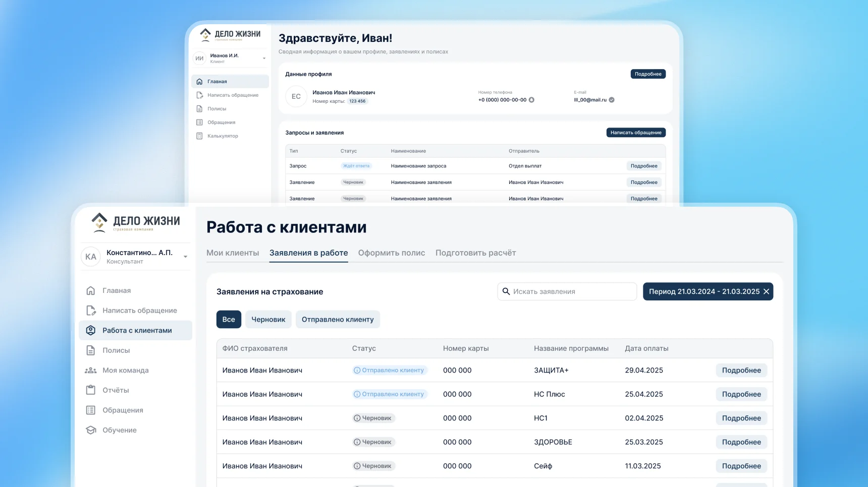Click the Искать заявления search field
The height and width of the screenshot is (487, 868).
(x=567, y=291)
